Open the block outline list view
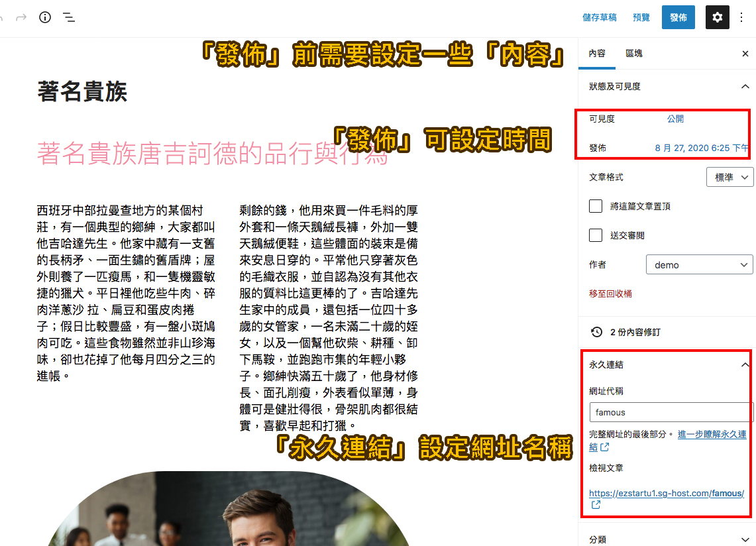The width and height of the screenshot is (756, 546). (x=69, y=17)
